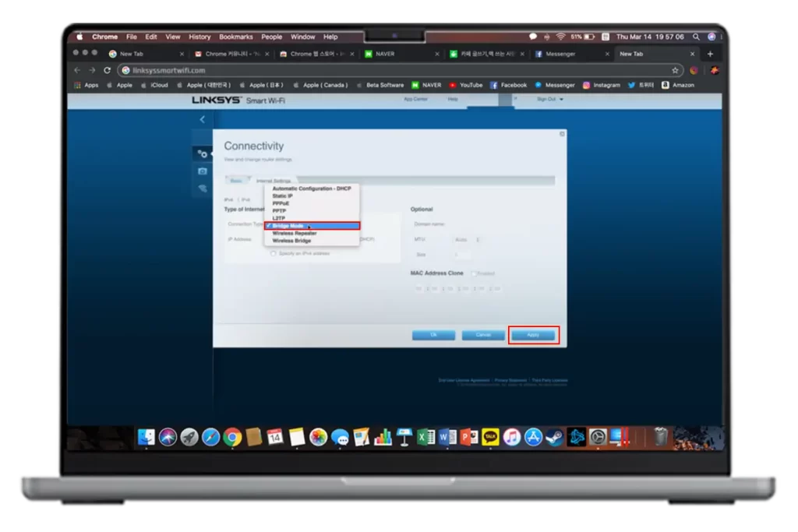
Task: Open Calendar from the dock
Action: [275, 438]
